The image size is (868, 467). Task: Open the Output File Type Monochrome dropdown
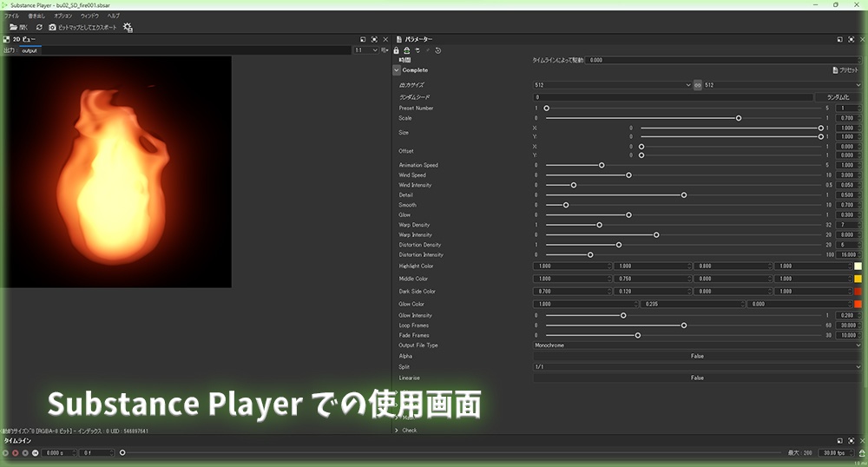(698, 345)
